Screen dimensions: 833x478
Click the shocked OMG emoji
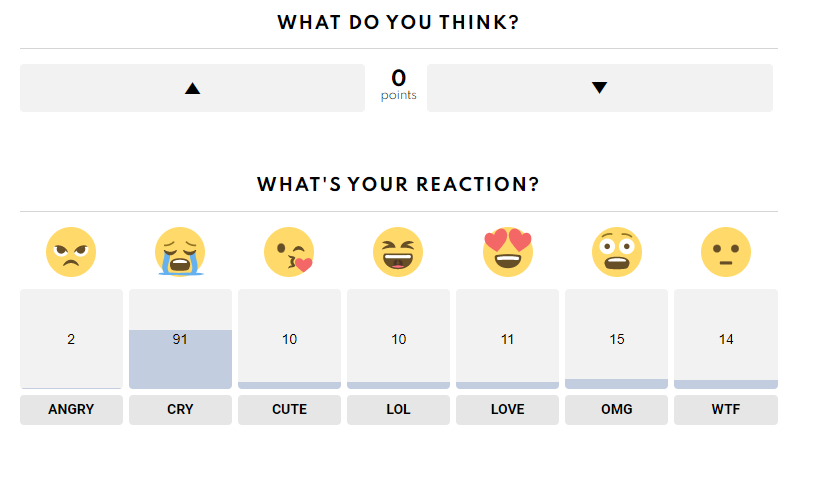point(617,251)
